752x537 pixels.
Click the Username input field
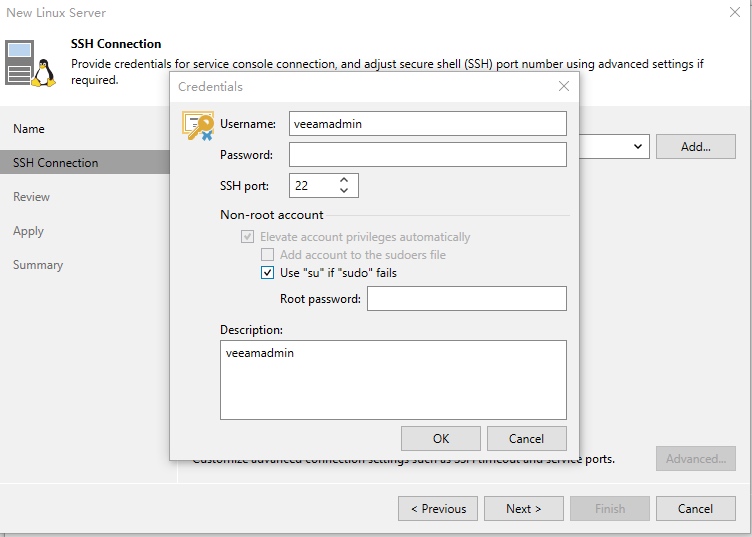[x=428, y=124]
